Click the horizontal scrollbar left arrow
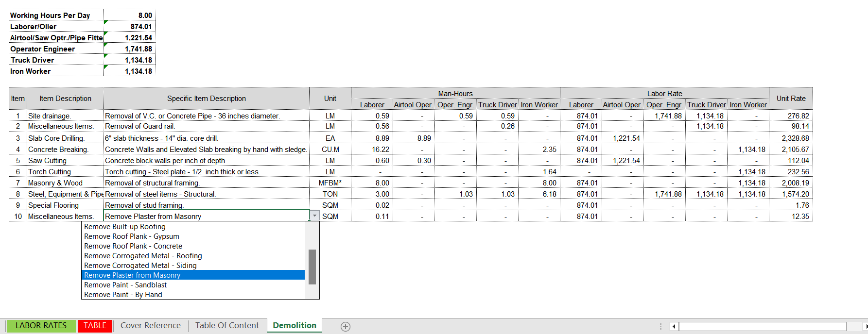The height and width of the screenshot is (334, 868). point(674,326)
